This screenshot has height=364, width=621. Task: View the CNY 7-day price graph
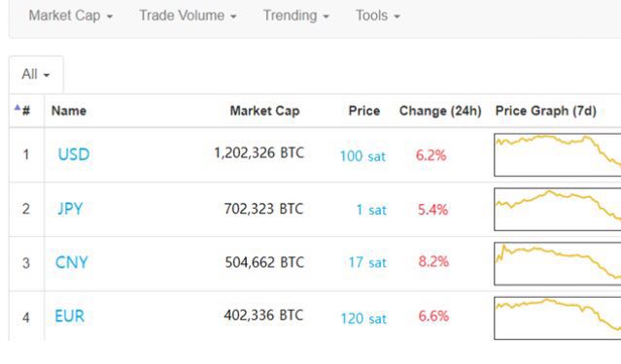click(558, 263)
